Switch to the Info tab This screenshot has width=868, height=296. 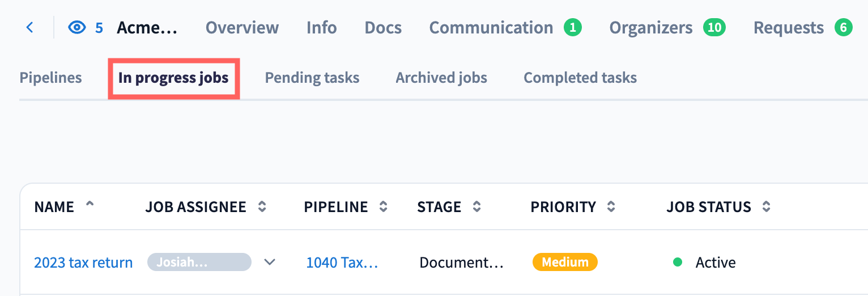(321, 27)
